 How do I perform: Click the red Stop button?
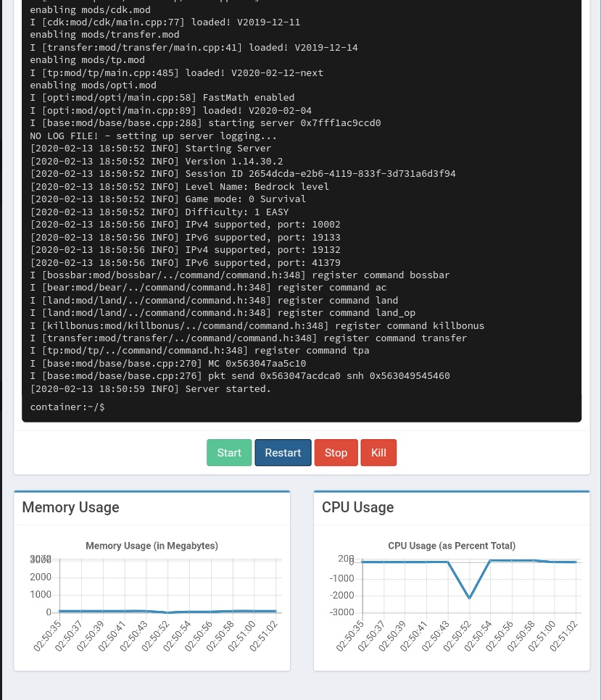click(x=336, y=453)
